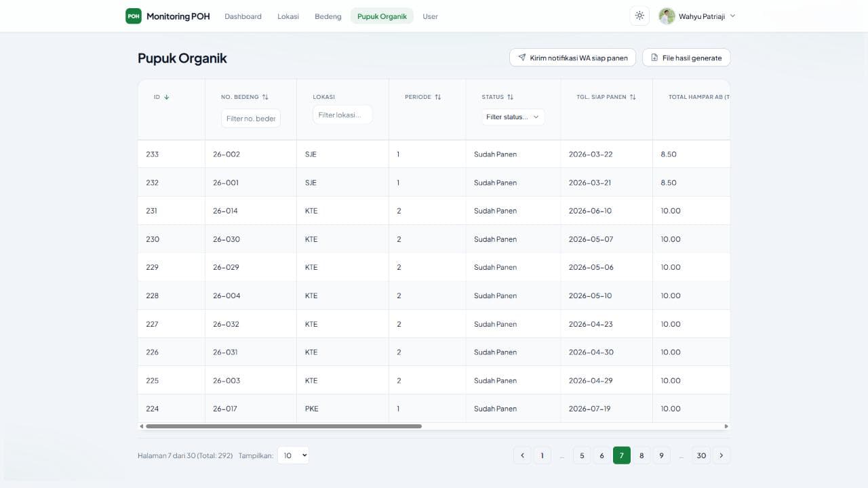This screenshot has width=868, height=488.
Task: Sort by Periode column arrows
Action: (x=438, y=97)
